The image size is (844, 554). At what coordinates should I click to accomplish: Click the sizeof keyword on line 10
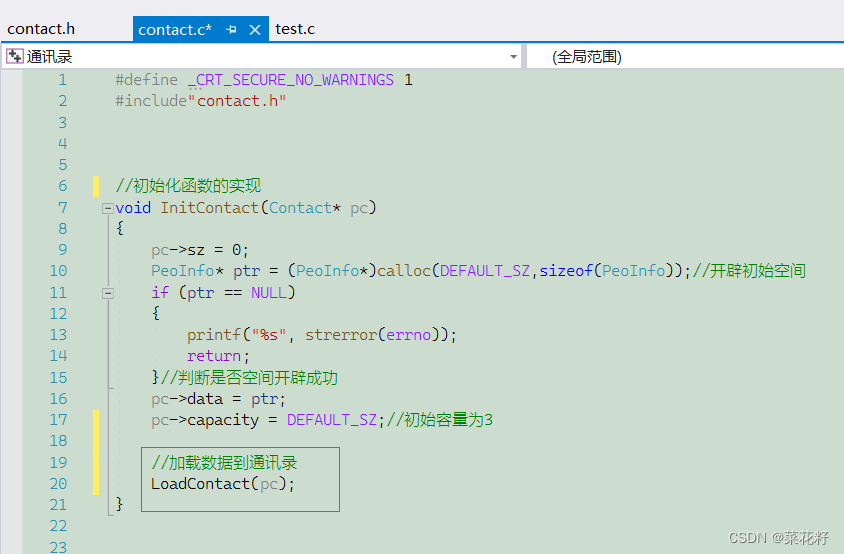click(566, 270)
